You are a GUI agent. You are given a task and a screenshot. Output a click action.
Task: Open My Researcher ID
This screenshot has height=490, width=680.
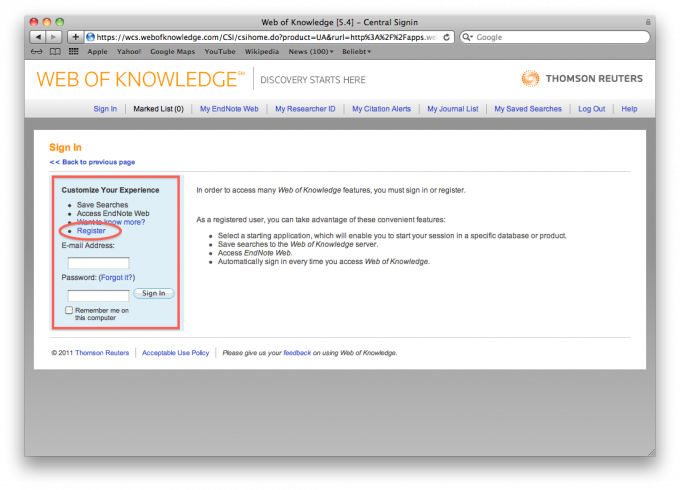pos(305,109)
